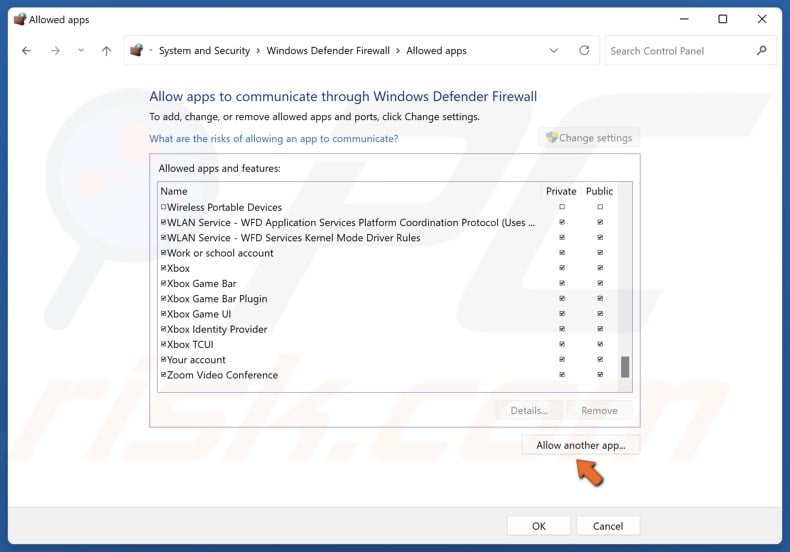Toggle Private for Zoom Video Conference

pyautogui.click(x=562, y=375)
